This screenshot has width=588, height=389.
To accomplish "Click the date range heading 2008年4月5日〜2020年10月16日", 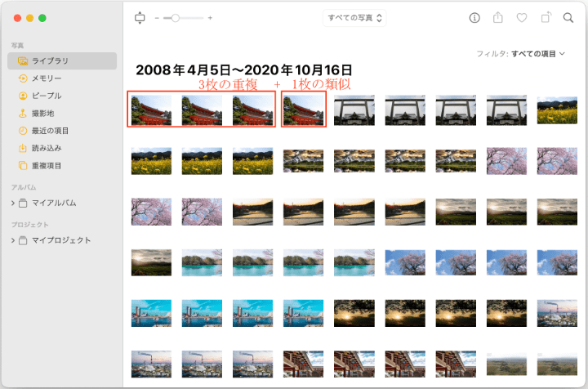I will click(243, 69).
